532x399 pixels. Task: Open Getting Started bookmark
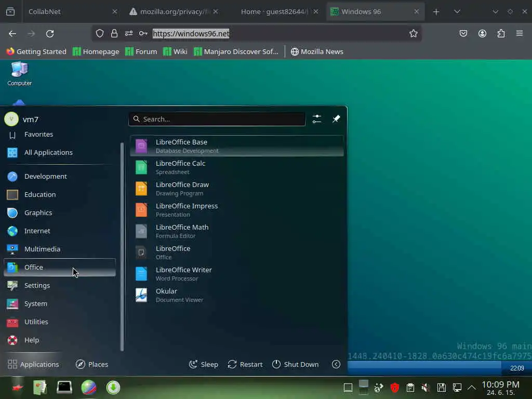click(x=36, y=51)
